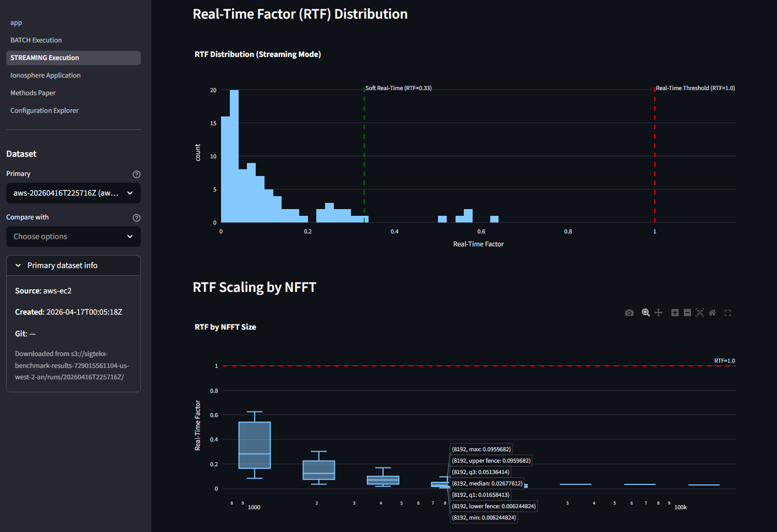
Task: Open the Ionosphere Application section
Action: [x=46, y=75]
